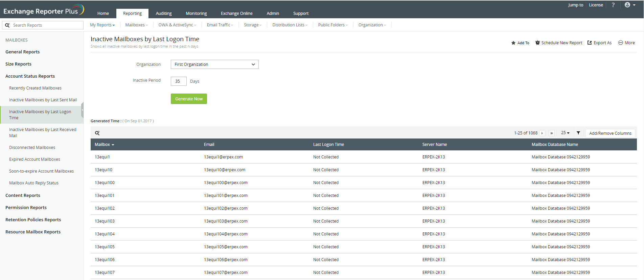Click the Schedule New Report clock icon
The height and width of the screenshot is (280, 644).
pyautogui.click(x=537, y=43)
